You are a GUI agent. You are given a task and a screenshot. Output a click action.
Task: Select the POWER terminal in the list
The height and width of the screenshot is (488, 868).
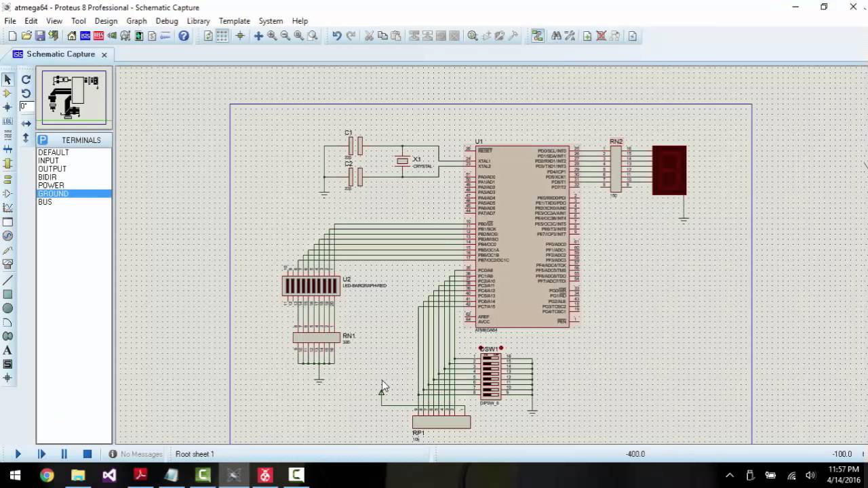click(x=51, y=185)
